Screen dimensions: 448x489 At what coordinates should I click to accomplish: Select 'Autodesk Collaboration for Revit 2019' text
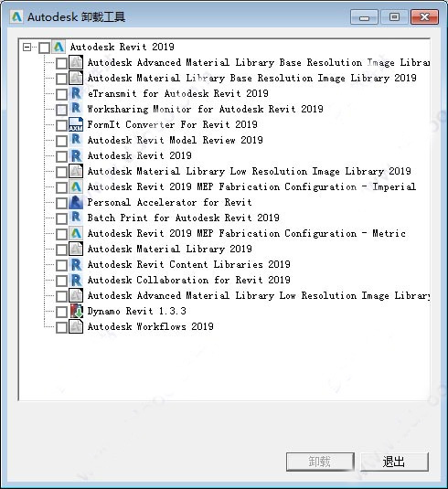188,280
